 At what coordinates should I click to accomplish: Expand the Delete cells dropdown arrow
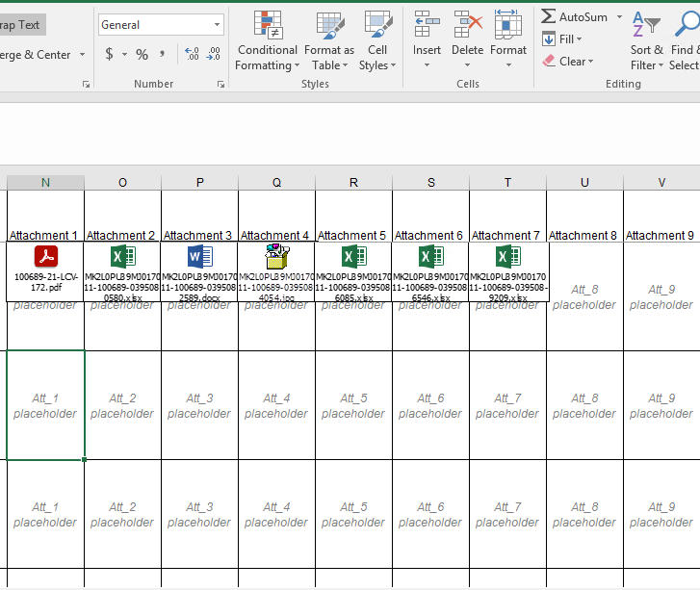467,65
